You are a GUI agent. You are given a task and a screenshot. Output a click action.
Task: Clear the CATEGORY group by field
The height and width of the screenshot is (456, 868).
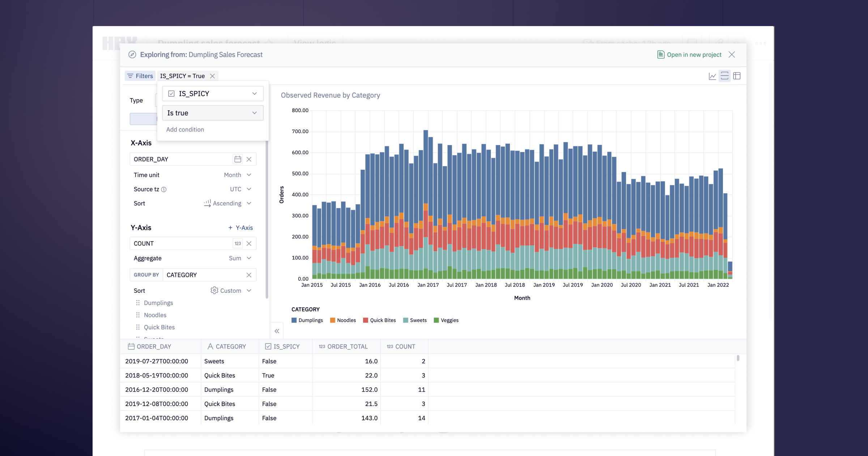coord(249,275)
